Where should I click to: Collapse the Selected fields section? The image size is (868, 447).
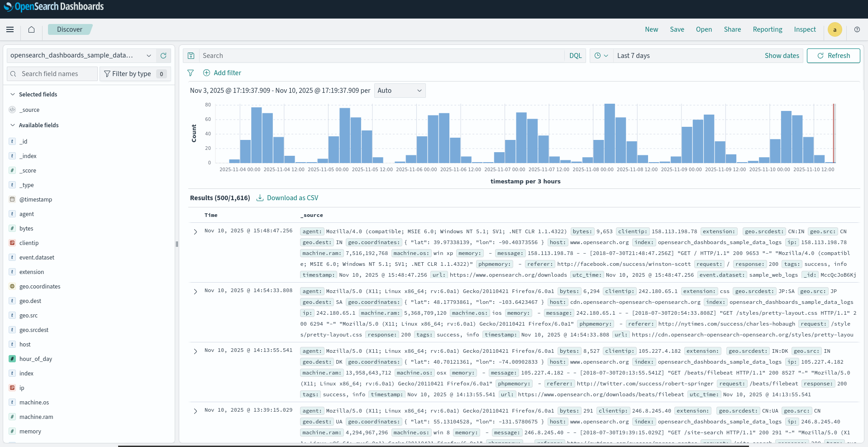(13, 94)
